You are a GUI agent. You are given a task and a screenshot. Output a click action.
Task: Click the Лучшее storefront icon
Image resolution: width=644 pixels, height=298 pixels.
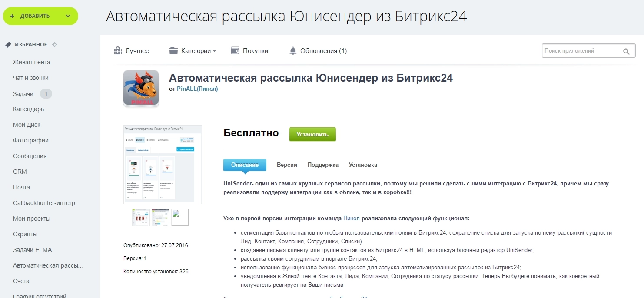point(117,51)
